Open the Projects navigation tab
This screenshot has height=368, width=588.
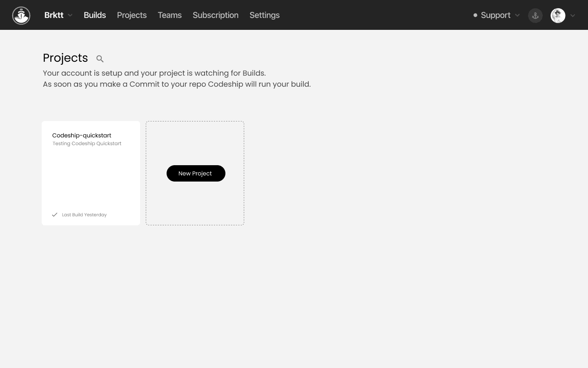(132, 15)
